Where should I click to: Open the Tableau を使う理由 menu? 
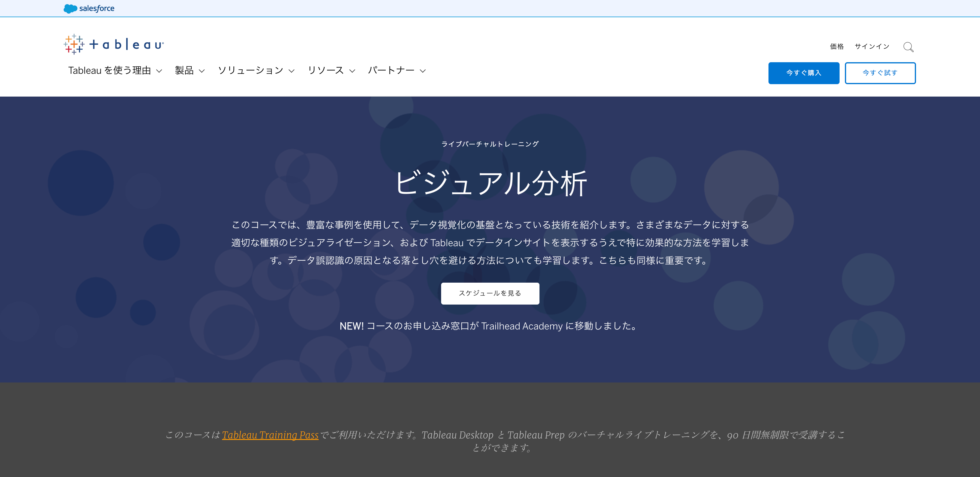tap(110, 71)
